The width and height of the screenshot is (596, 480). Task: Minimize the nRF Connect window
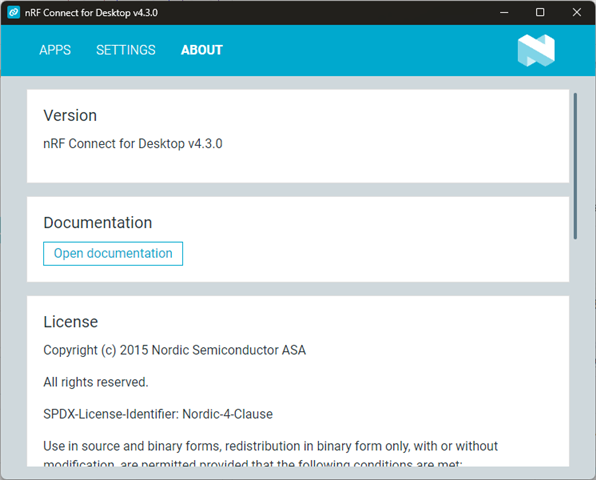pyautogui.click(x=504, y=13)
